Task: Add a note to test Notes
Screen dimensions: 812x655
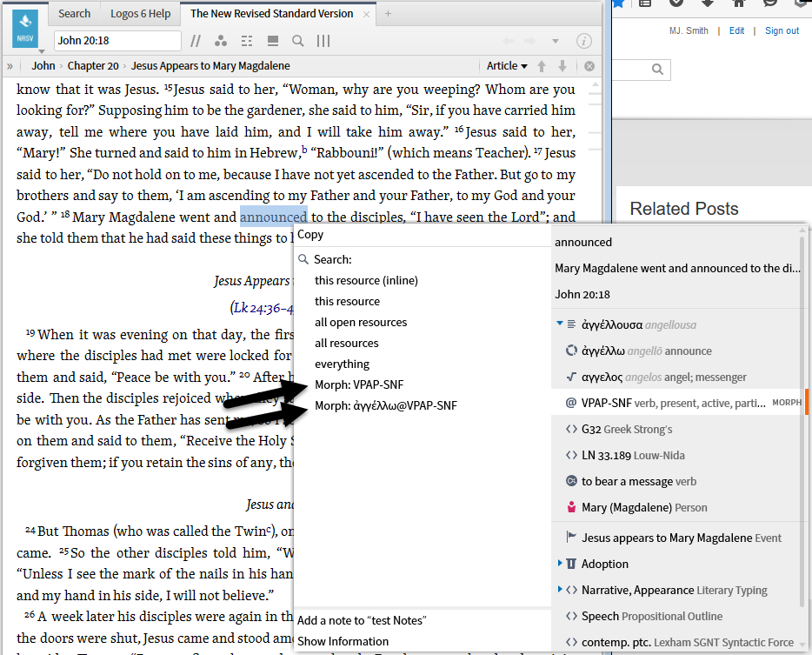Action: click(362, 620)
